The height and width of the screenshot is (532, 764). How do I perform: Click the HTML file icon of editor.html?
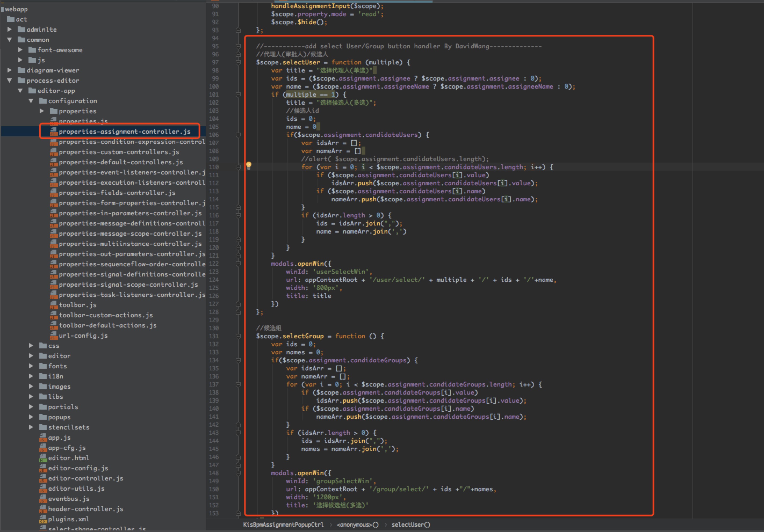[43, 458]
